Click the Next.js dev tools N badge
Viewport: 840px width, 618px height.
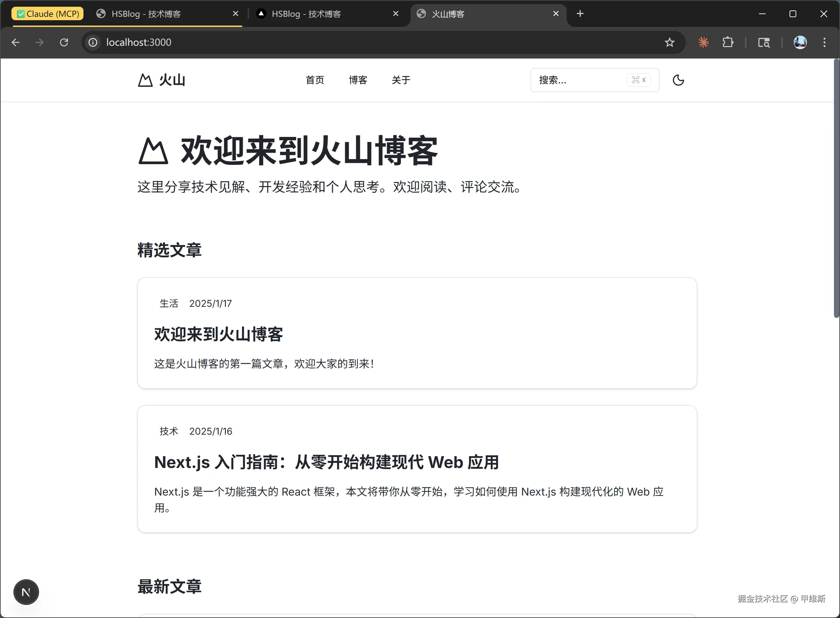[26, 592]
